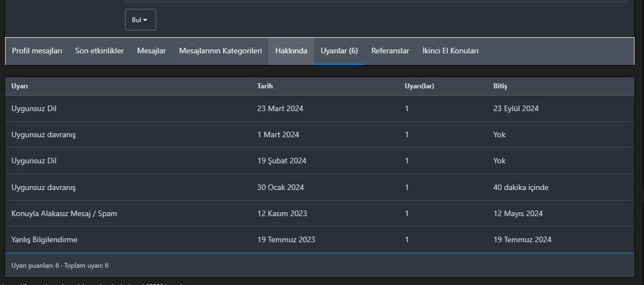Click the Uyarı column header
This screenshot has width=644, height=285.
pyautogui.click(x=20, y=87)
